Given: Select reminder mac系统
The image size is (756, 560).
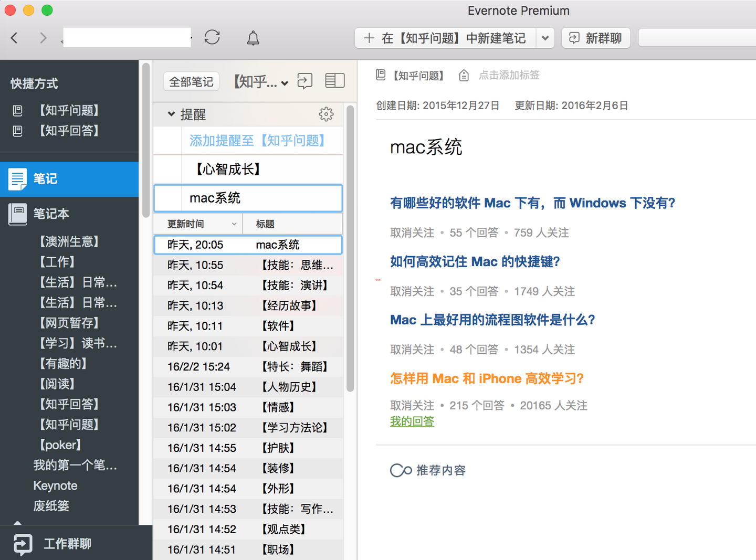Looking at the screenshot, I should pyautogui.click(x=248, y=198).
